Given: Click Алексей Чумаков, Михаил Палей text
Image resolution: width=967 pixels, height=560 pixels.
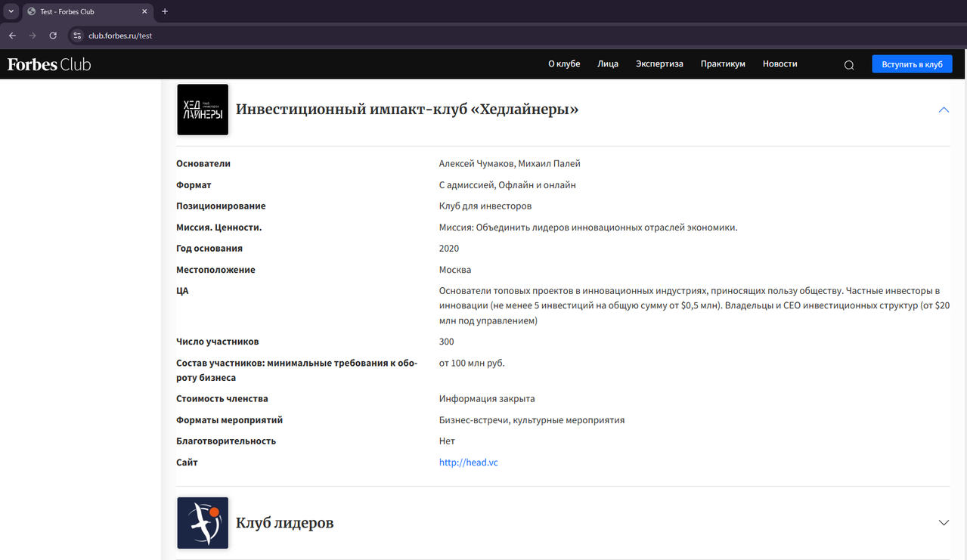Looking at the screenshot, I should pyautogui.click(x=510, y=164).
